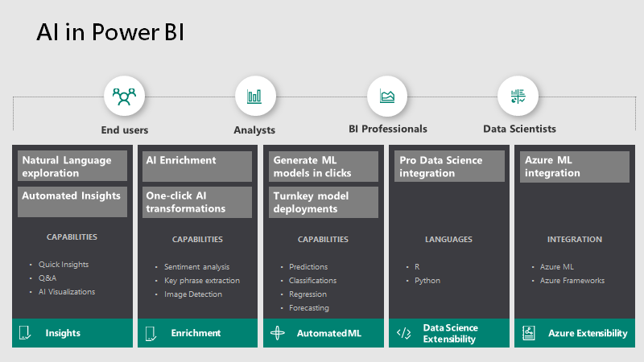Select the Pro Data Science integration box
This screenshot has height=362, width=644.
click(449, 167)
